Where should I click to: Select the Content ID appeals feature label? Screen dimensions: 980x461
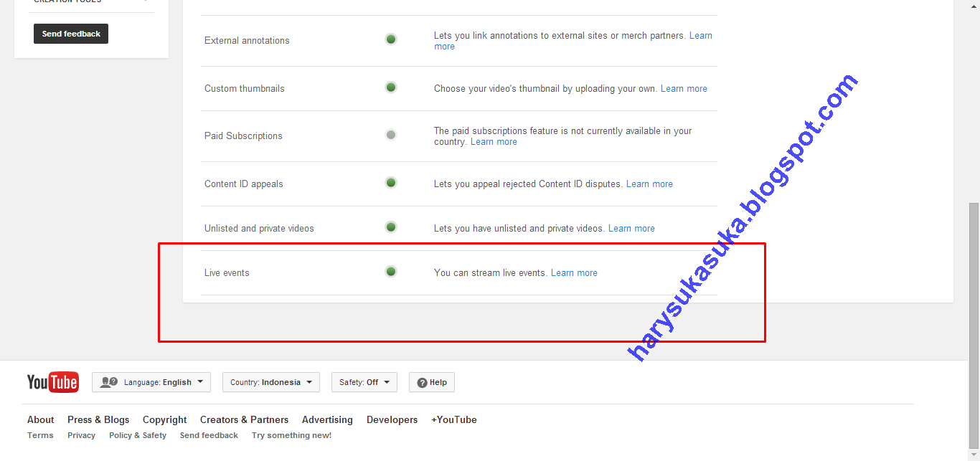click(x=243, y=184)
